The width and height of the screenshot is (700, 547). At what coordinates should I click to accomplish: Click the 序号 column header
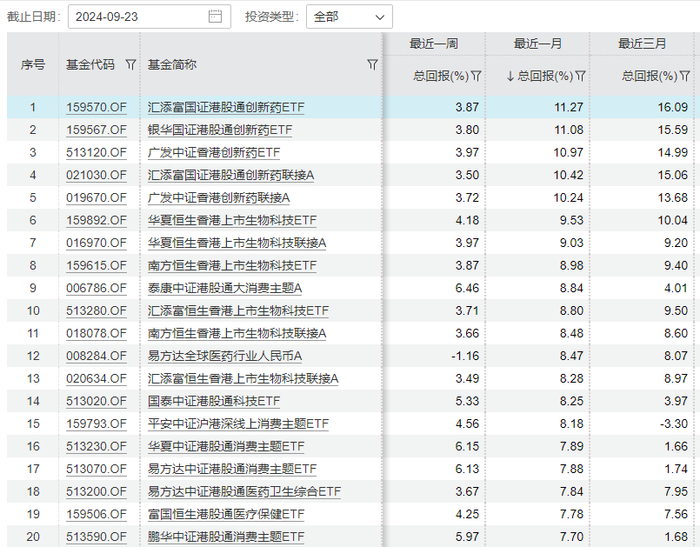coord(33,65)
